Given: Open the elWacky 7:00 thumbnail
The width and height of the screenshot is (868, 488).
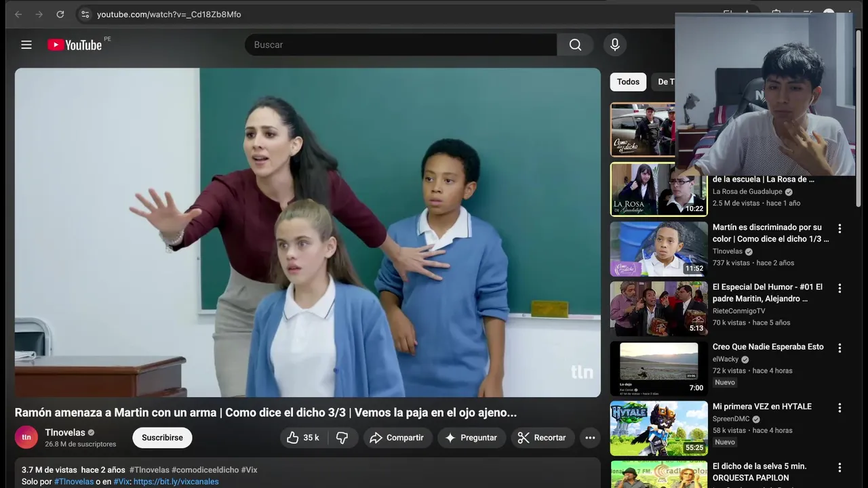Looking at the screenshot, I should [x=658, y=369].
